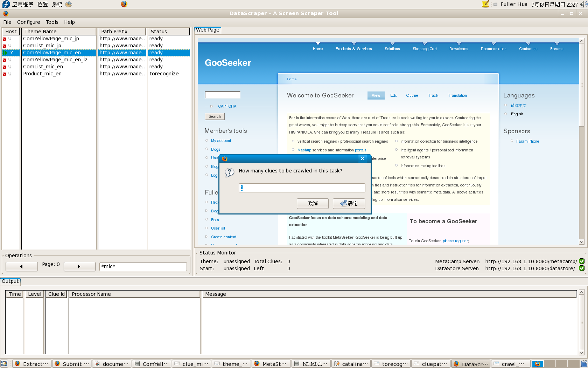Select the Output tab
The height and width of the screenshot is (368, 588).
pyautogui.click(x=10, y=281)
